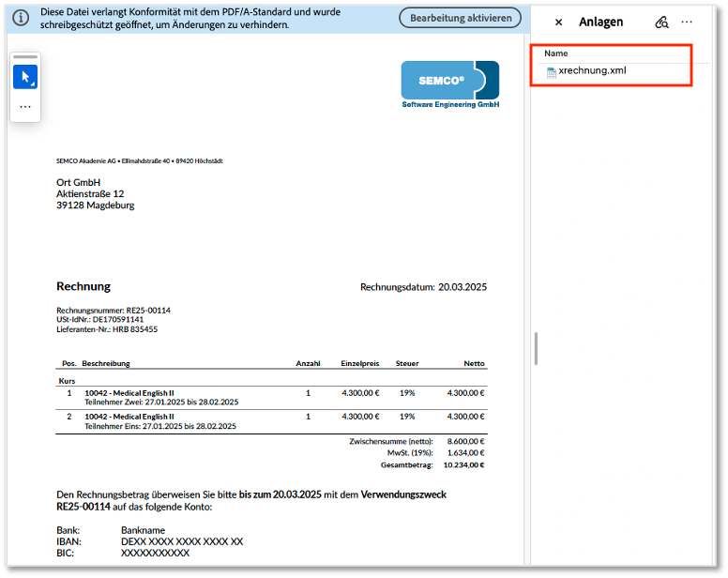Image resolution: width=728 pixels, height=578 pixels.
Task: Click Zwischensumme value 8.600,00 €
Action: coord(465,442)
